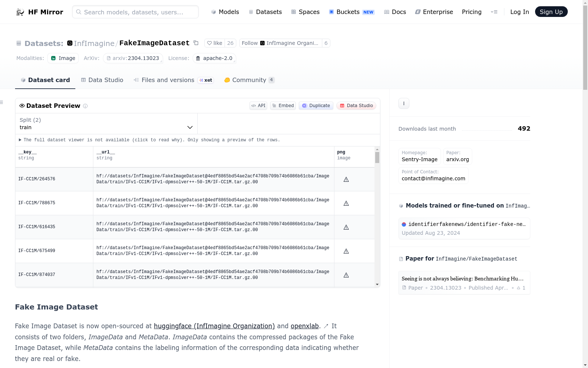The image size is (588, 368).
Task: Go to Models in the top navigation
Action: tap(225, 12)
